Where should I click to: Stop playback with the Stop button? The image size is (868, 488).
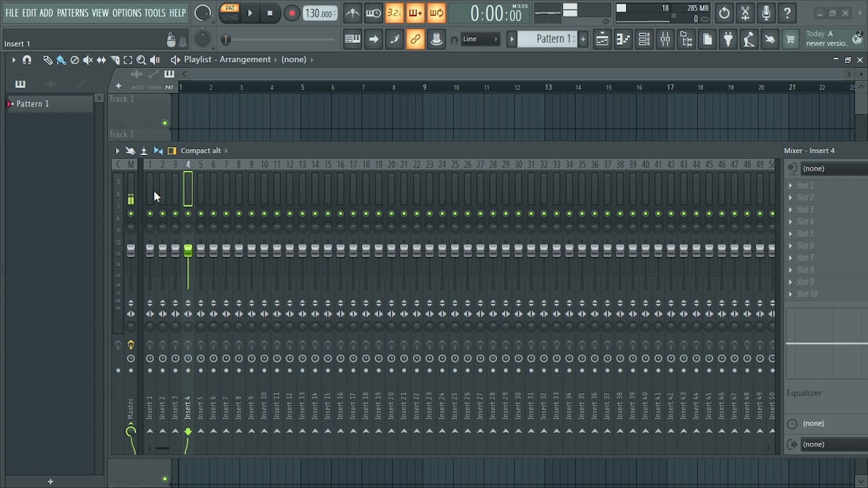[x=270, y=13]
